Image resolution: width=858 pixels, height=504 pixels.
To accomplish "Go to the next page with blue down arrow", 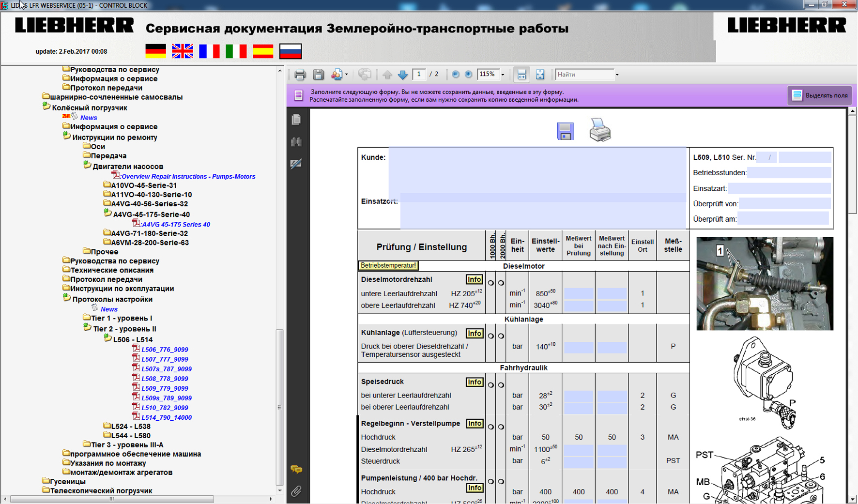I will (x=402, y=75).
